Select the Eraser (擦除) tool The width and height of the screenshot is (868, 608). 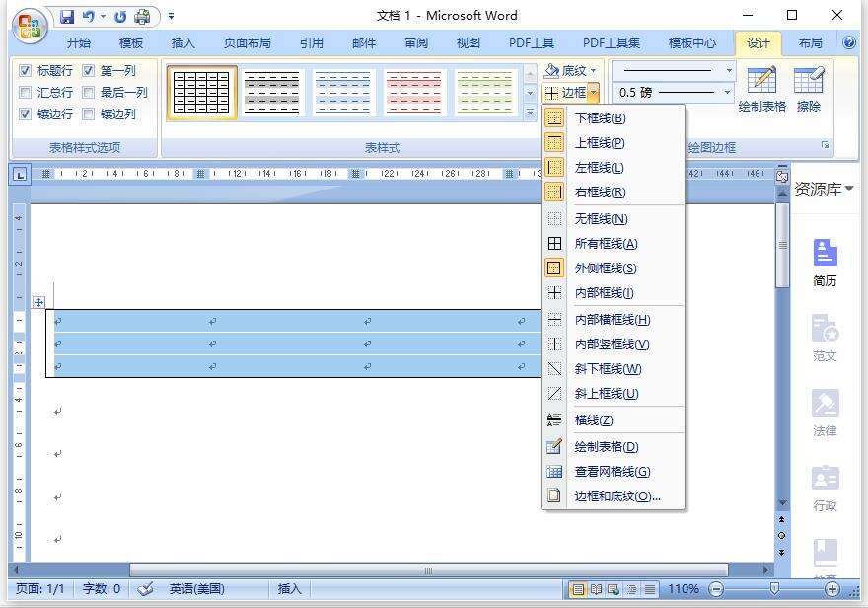(x=809, y=89)
